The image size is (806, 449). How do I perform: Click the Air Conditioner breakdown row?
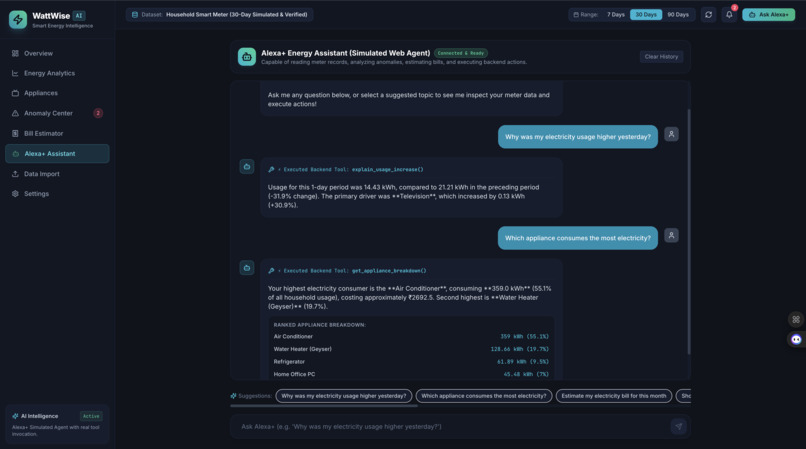pos(411,337)
